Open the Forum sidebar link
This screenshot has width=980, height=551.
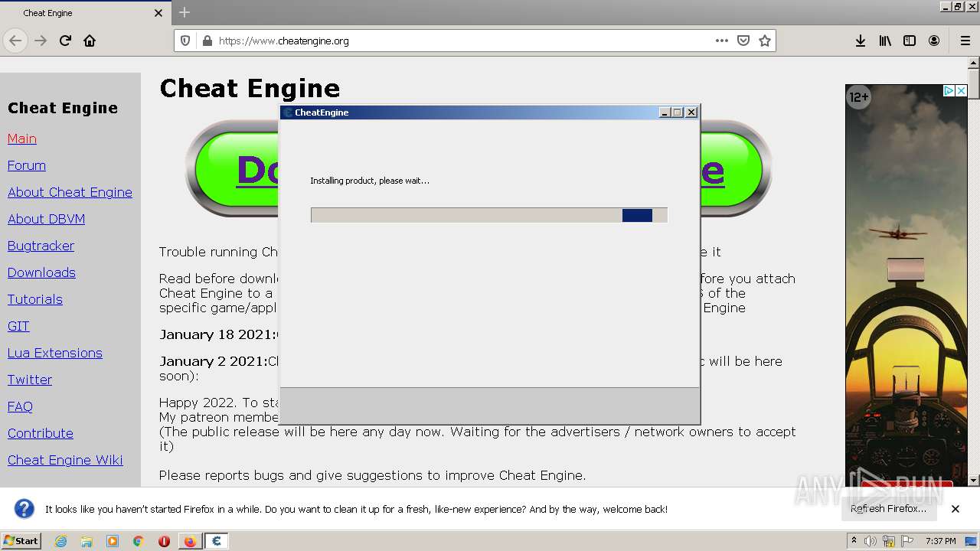pyautogui.click(x=27, y=165)
